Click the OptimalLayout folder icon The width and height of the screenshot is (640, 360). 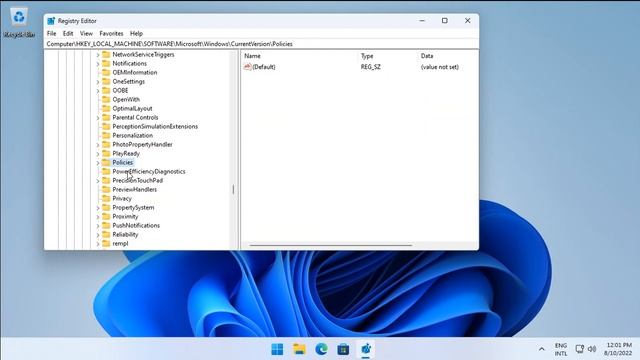[x=106, y=108]
